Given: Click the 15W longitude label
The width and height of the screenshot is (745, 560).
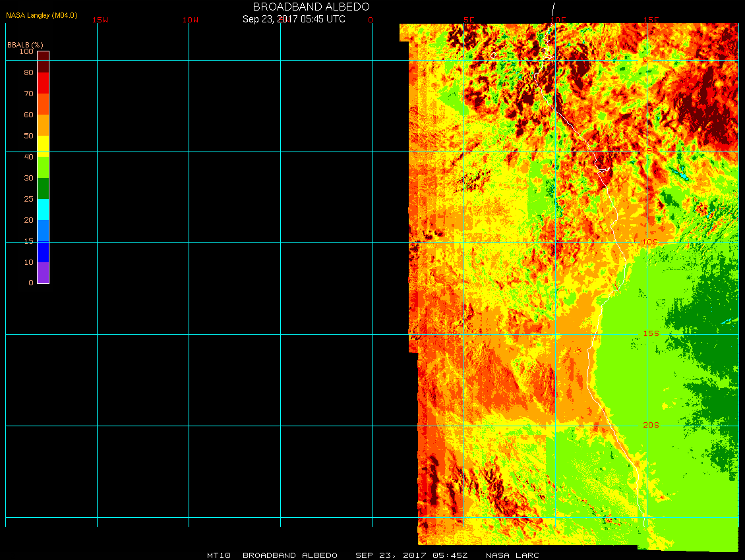Looking at the screenshot, I should point(100,20).
